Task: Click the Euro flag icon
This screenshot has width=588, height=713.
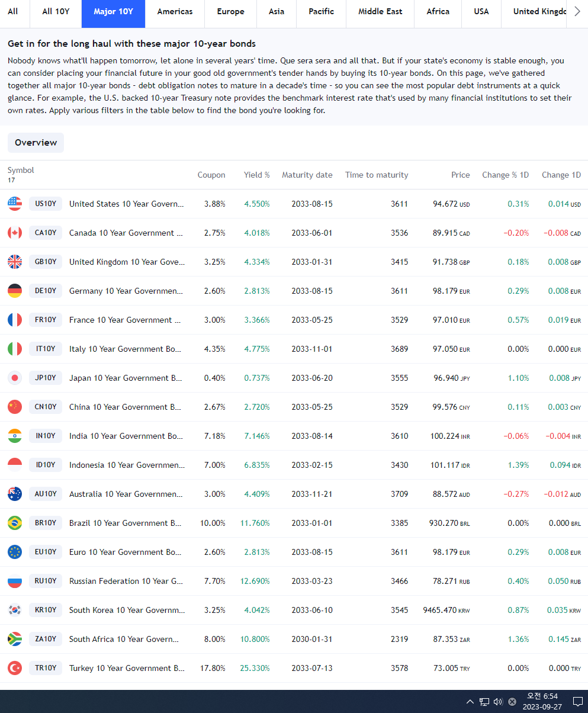Action: (x=15, y=552)
